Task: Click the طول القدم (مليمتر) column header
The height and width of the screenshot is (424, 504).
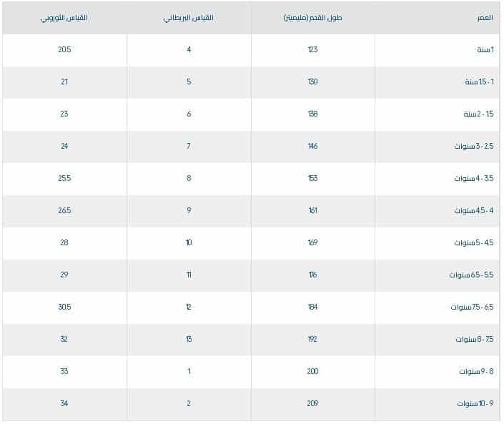Action: pyautogui.click(x=313, y=18)
